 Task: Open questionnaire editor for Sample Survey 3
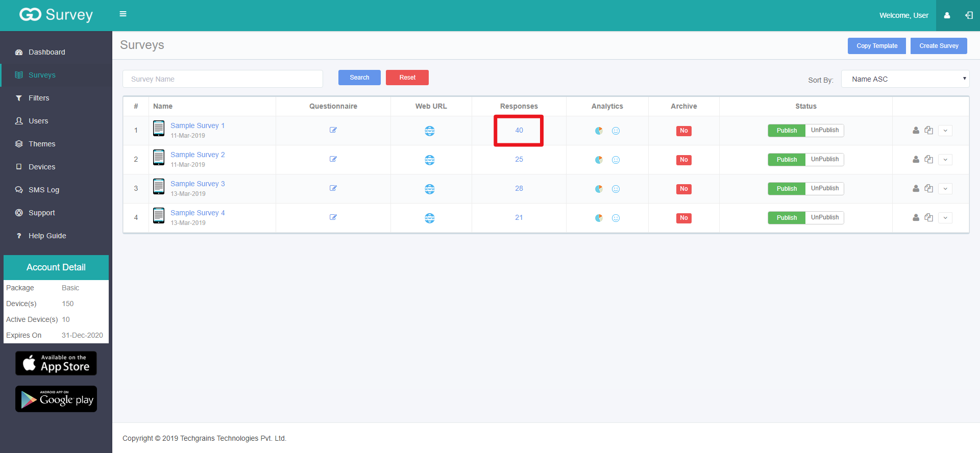333,188
